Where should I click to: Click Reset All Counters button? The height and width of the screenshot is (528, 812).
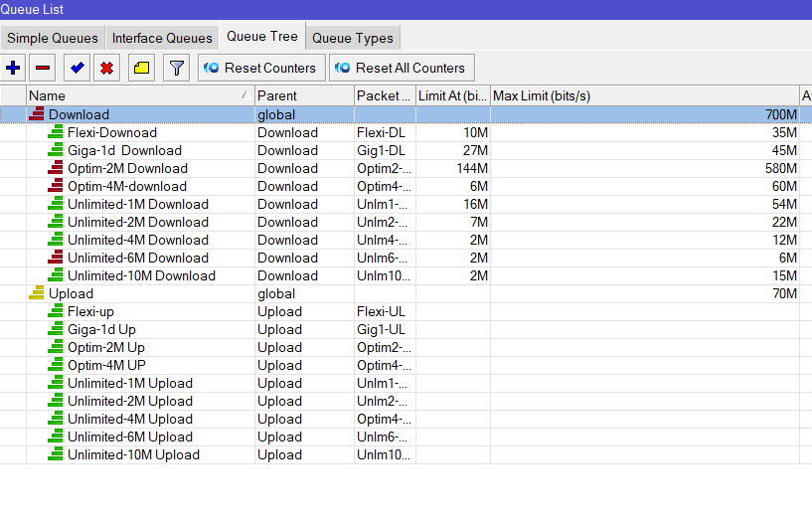pyautogui.click(x=402, y=68)
